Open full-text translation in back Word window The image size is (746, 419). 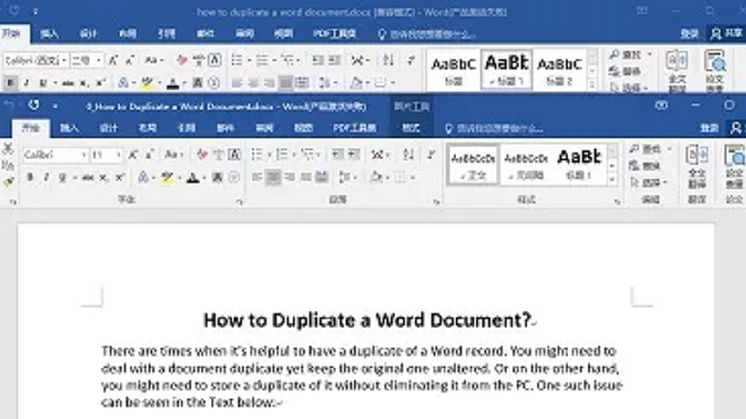coord(677,71)
